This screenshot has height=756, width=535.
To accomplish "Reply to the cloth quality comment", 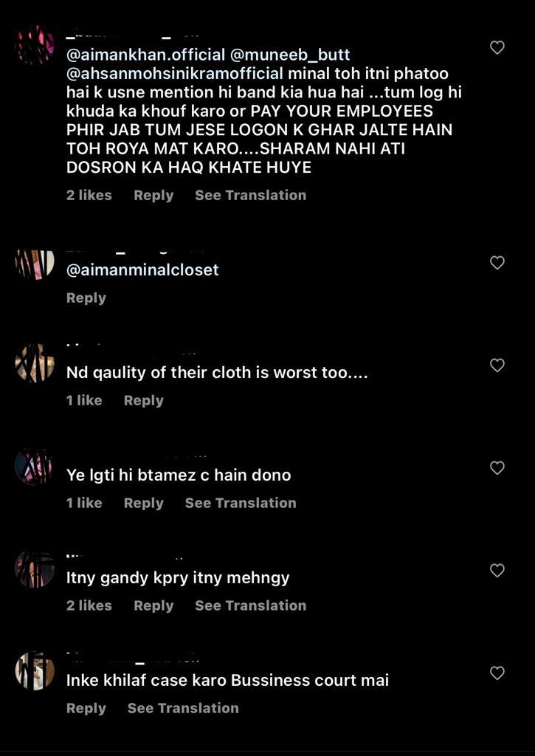I will [x=144, y=401].
